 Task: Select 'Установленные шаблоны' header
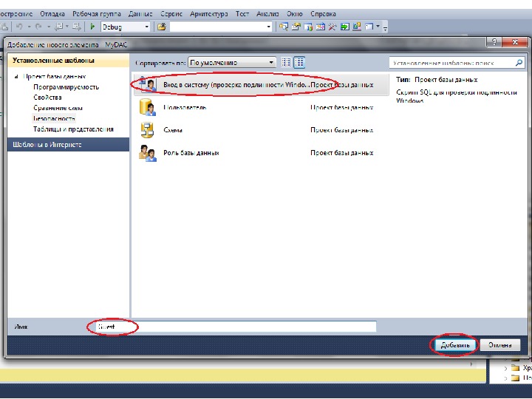coord(68,61)
